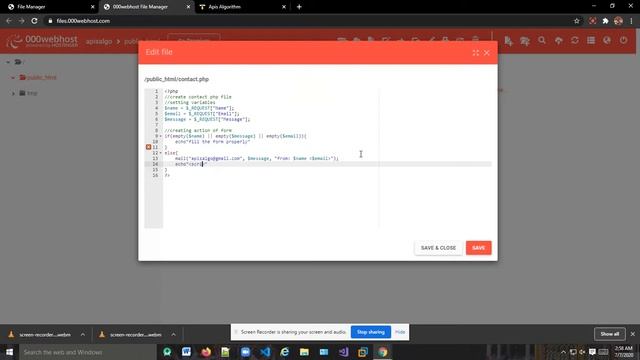Close the Edit file dialog
640x360 pixels.
coord(487,53)
